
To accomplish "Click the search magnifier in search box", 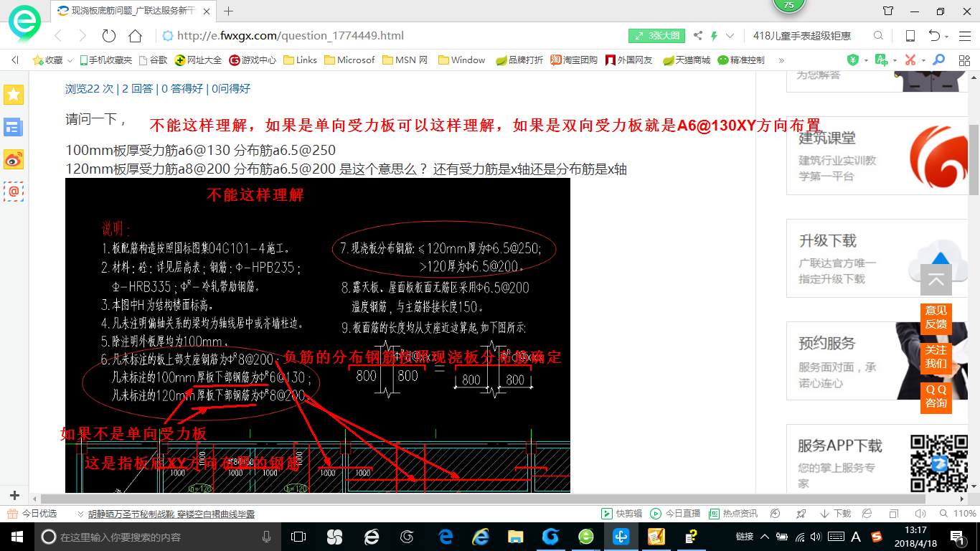I will 878,36.
